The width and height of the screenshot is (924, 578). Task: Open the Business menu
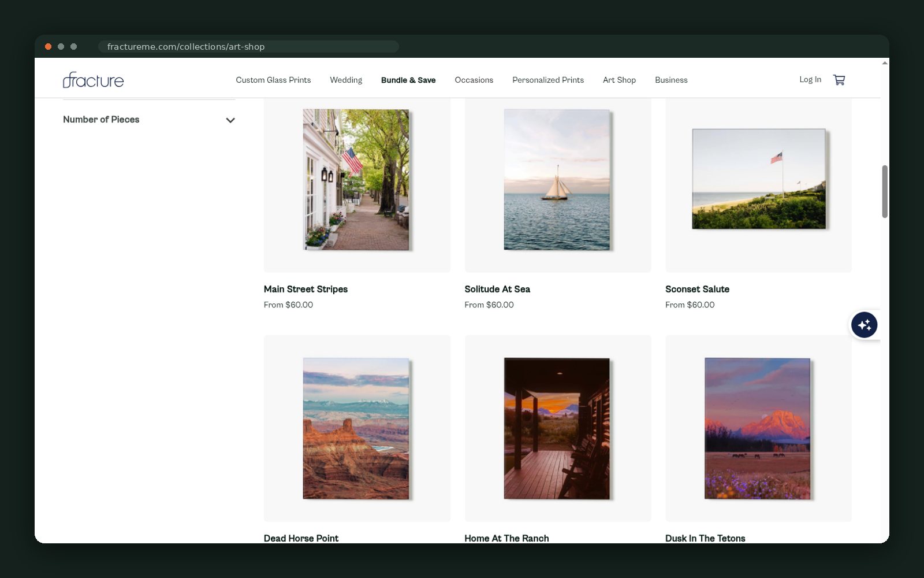click(671, 80)
